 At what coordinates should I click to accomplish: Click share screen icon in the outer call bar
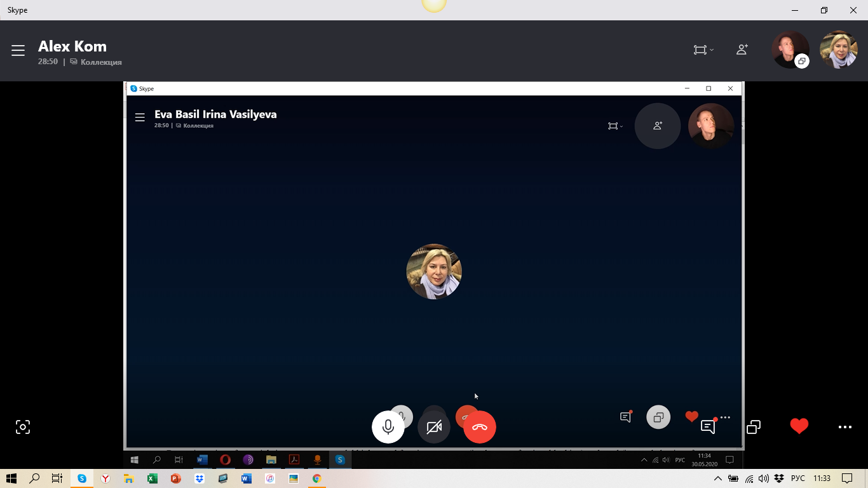coord(754,427)
